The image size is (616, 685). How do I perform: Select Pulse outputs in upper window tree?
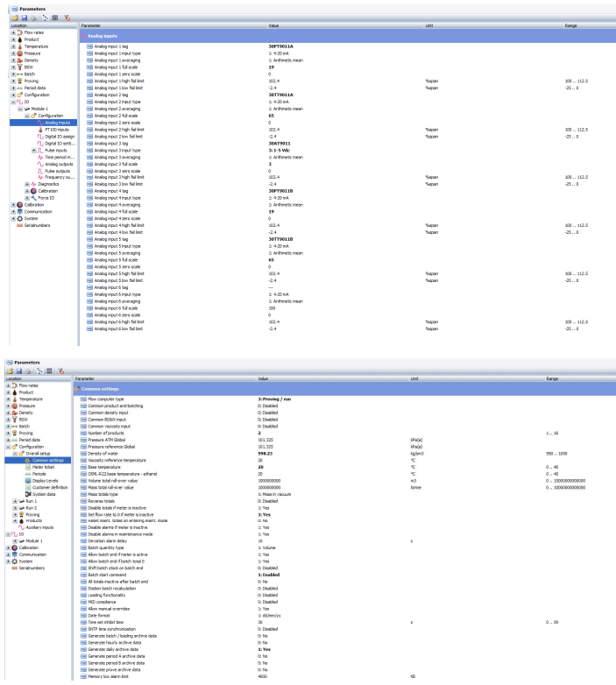[57, 171]
